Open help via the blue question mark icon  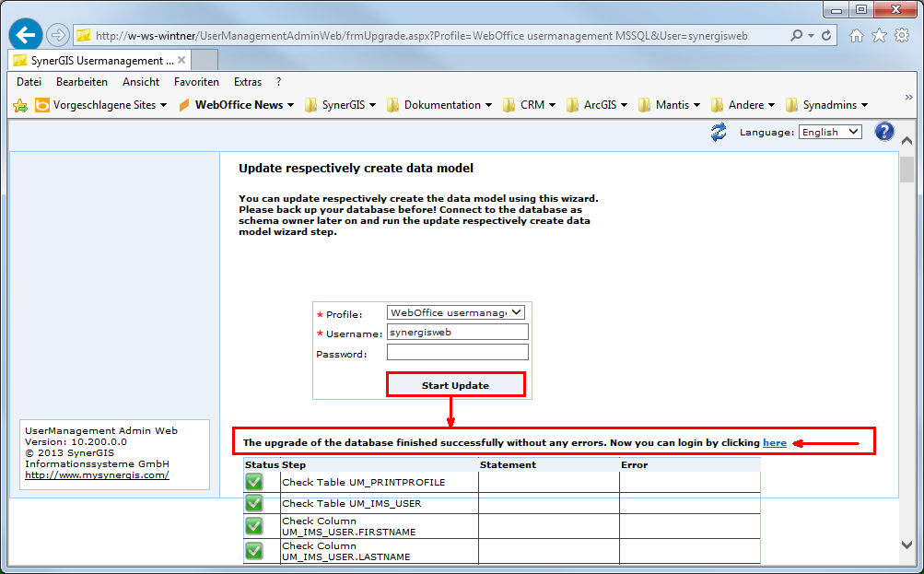click(x=883, y=132)
